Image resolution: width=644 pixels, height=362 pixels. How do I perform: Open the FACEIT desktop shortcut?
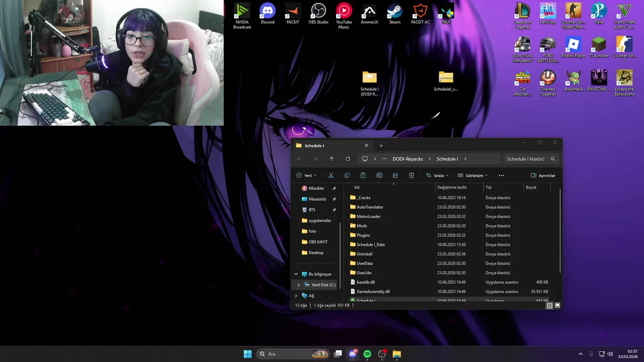tap(293, 14)
